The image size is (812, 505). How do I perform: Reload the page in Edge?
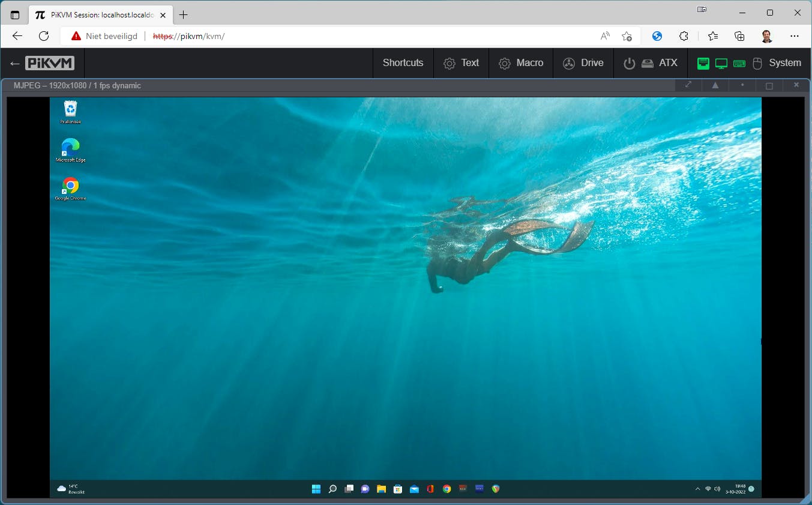(x=44, y=36)
